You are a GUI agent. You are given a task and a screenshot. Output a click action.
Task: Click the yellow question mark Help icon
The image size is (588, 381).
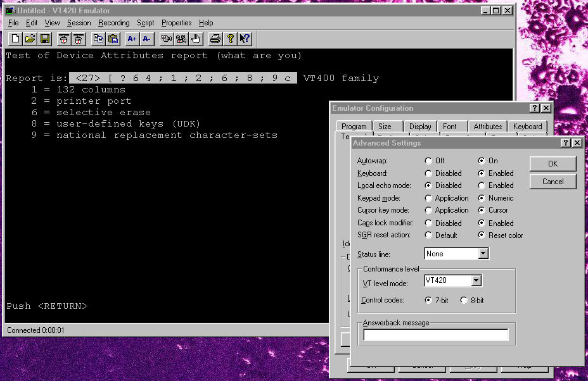tap(230, 39)
